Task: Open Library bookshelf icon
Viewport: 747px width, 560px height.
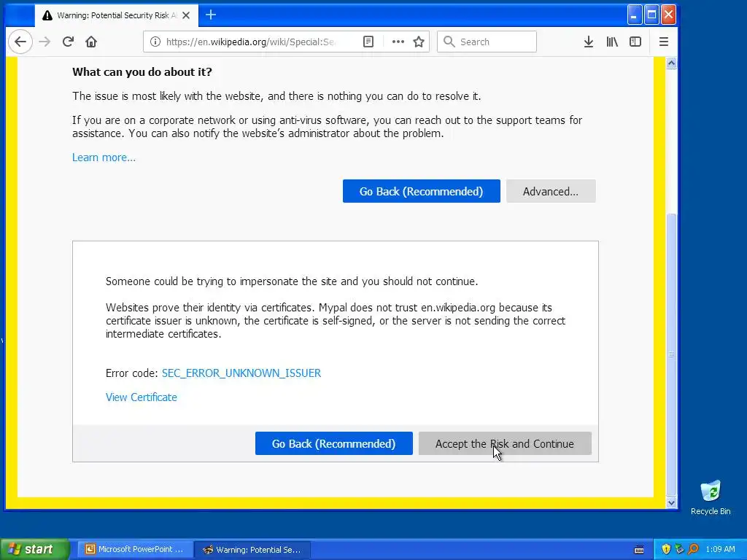Action: click(x=612, y=42)
